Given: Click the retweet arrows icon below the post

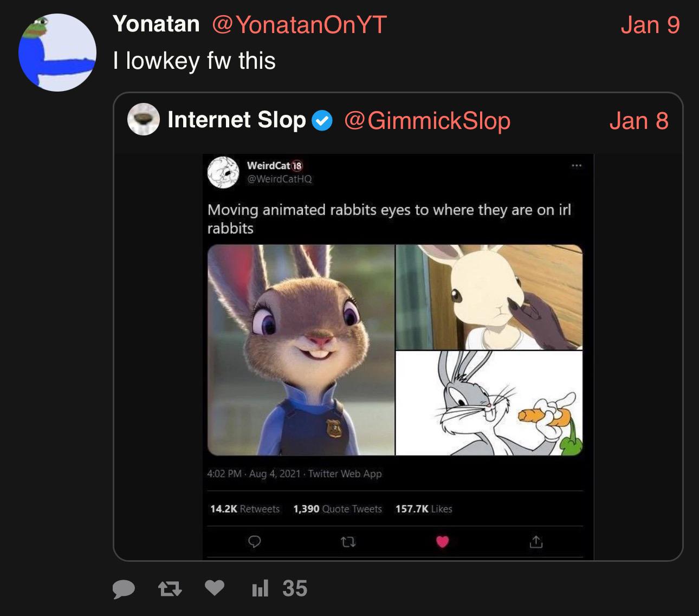Looking at the screenshot, I should pyautogui.click(x=169, y=589).
